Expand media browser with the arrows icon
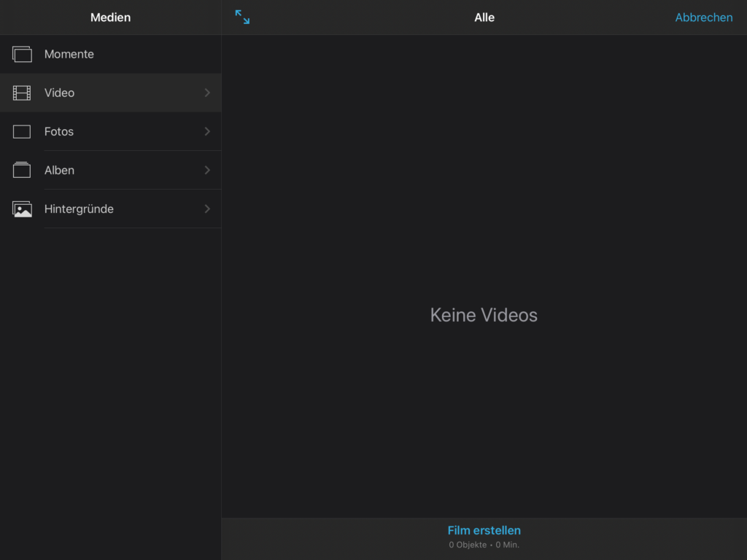 (242, 17)
